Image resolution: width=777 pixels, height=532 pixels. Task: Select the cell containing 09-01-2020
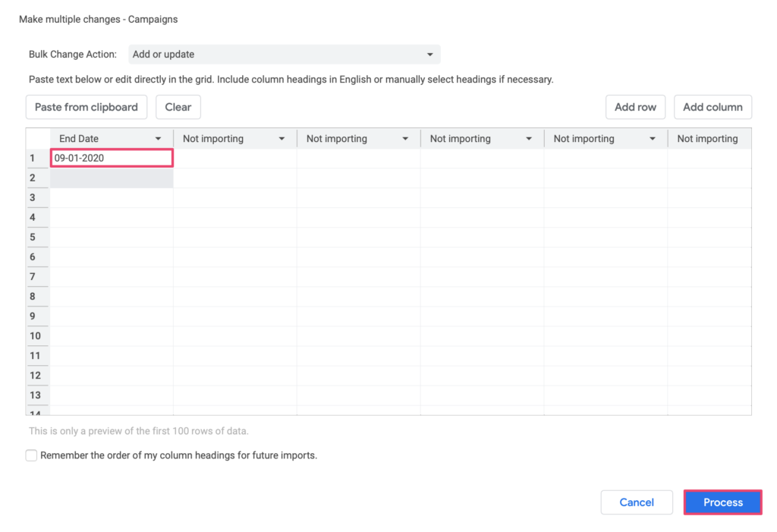(x=111, y=158)
